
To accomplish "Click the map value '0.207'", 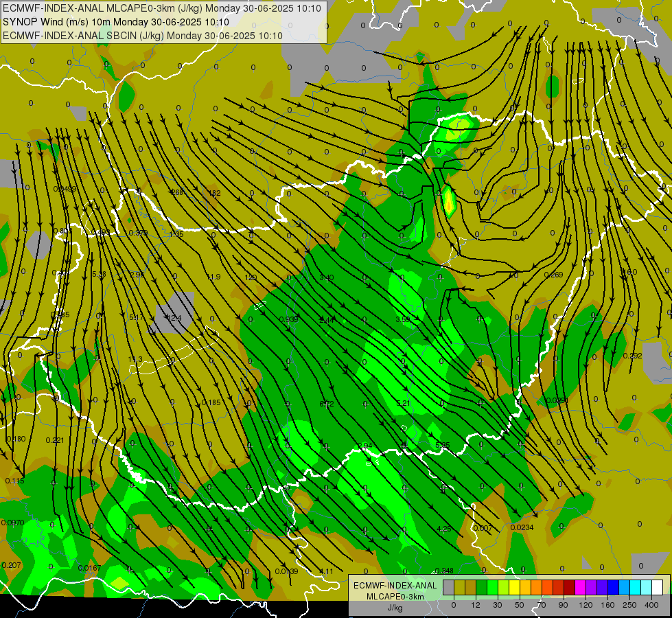I will pos(11,565).
